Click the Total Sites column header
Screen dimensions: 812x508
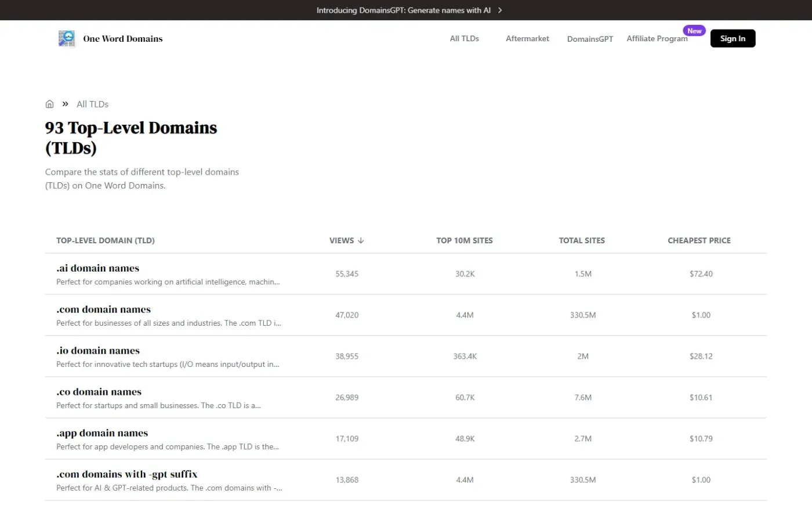point(582,240)
